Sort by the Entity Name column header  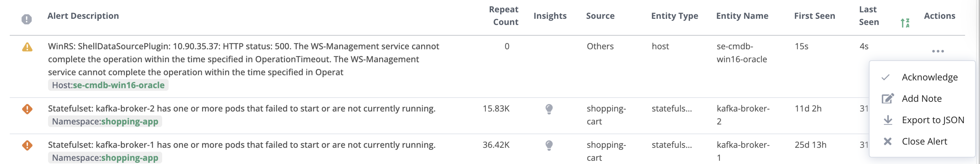(742, 16)
